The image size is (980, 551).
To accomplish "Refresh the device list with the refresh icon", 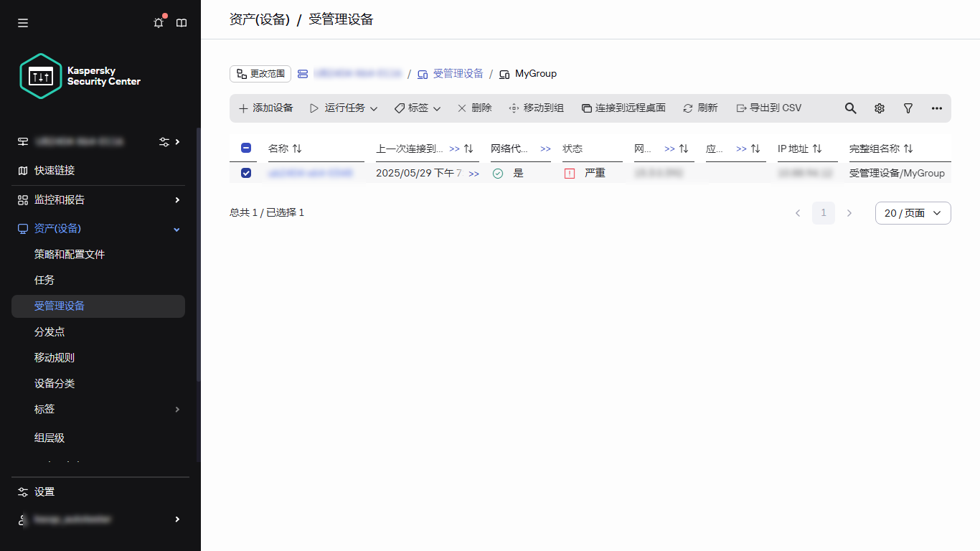I will pos(700,108).
